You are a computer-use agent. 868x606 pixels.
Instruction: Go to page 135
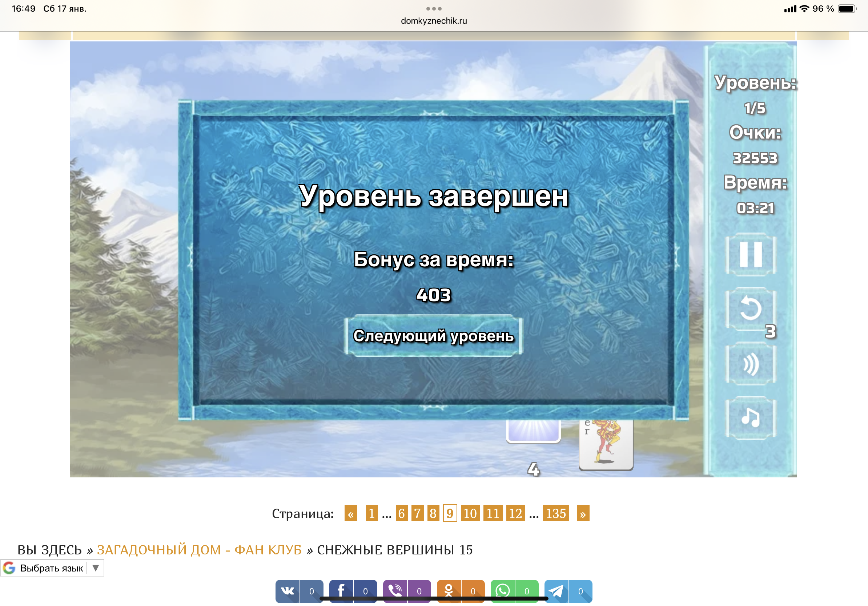[x=555, y=513]
